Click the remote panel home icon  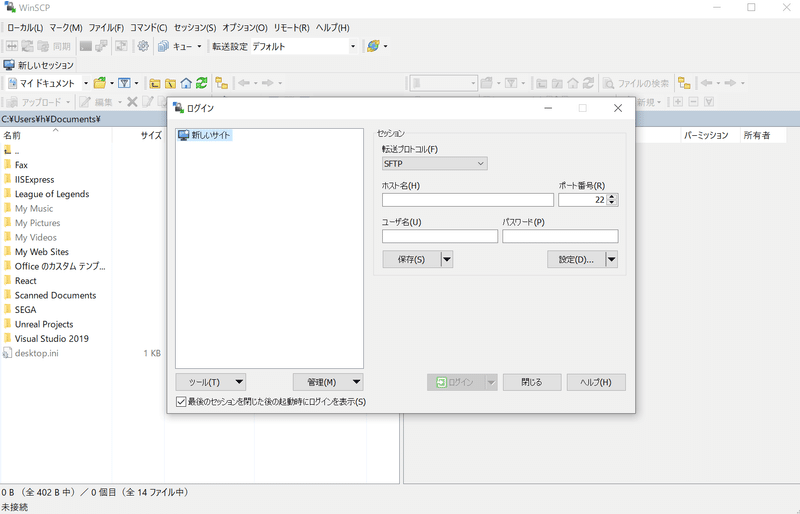point(573,83)
